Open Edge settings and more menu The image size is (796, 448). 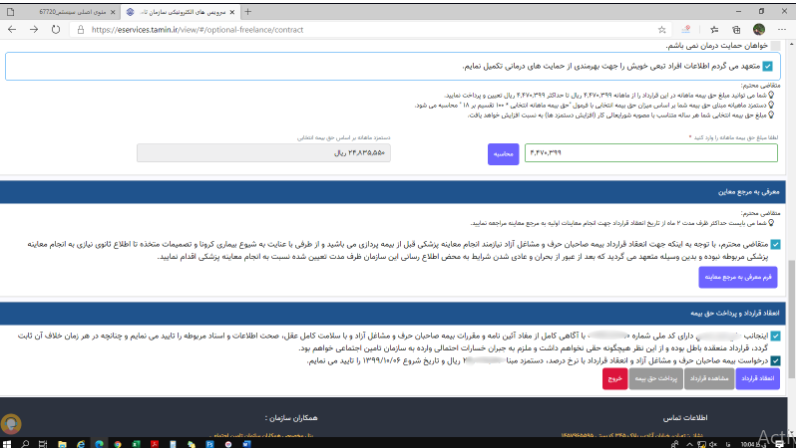click(x=782, y=29)
